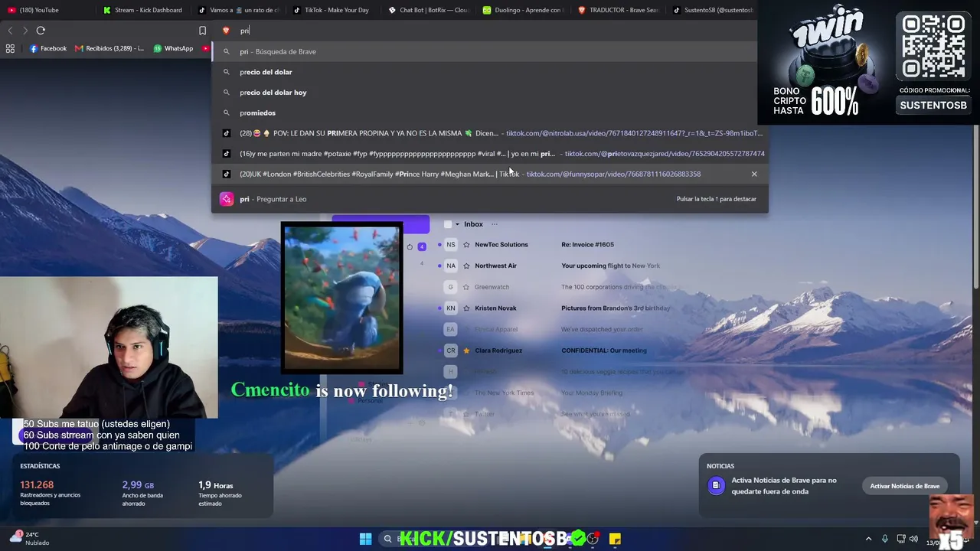Click the NS avatar of NewTec Solutions
The width and height of the screenshot is (980, 551).
coord(451,245)
